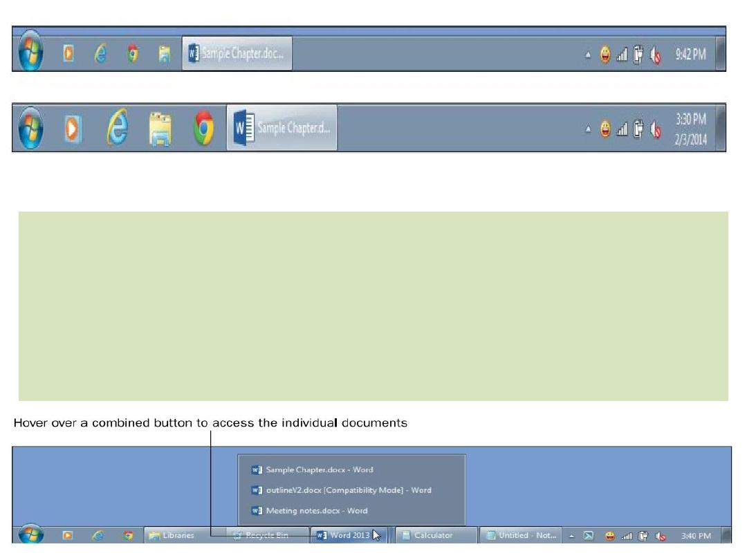Switch to the Calculator taskbar button
Image resolution: width=747 pixels, height=560 pixels.
pos(436,535)
